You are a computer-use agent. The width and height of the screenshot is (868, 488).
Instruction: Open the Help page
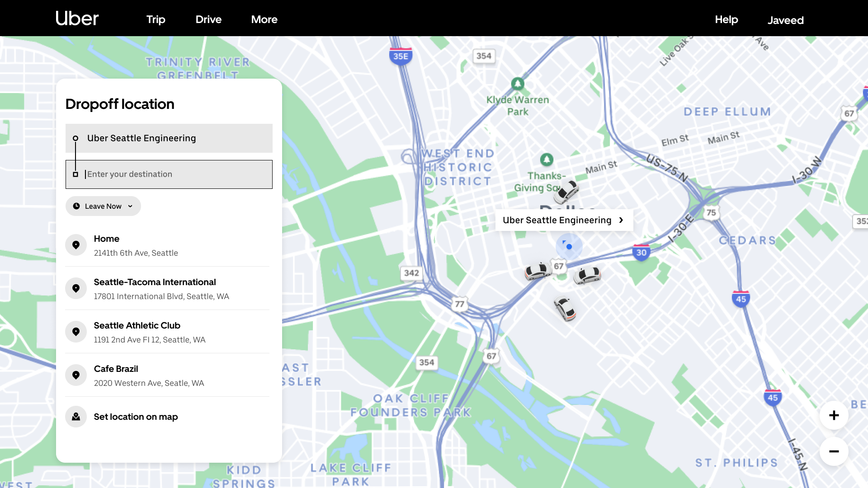pos(726,19)
